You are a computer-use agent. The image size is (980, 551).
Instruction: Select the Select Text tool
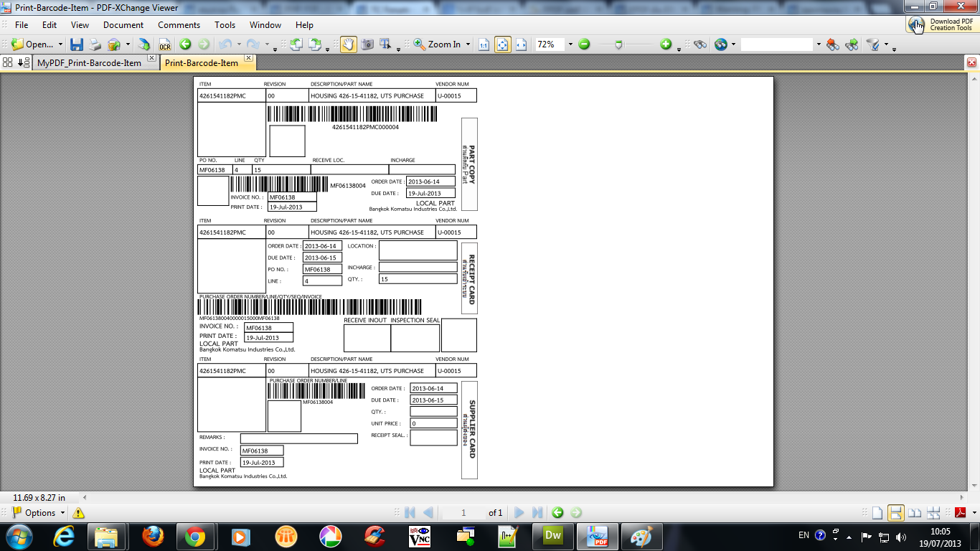(x=386, y=44)
